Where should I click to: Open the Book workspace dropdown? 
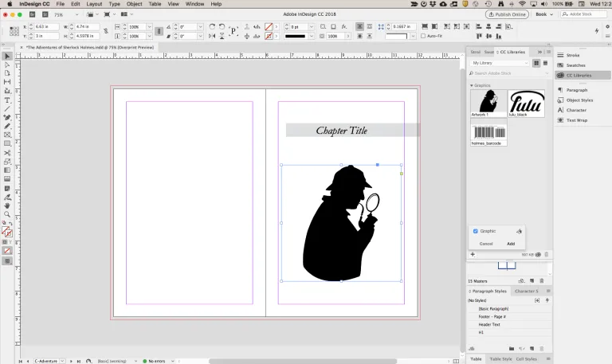click(544, 14)
